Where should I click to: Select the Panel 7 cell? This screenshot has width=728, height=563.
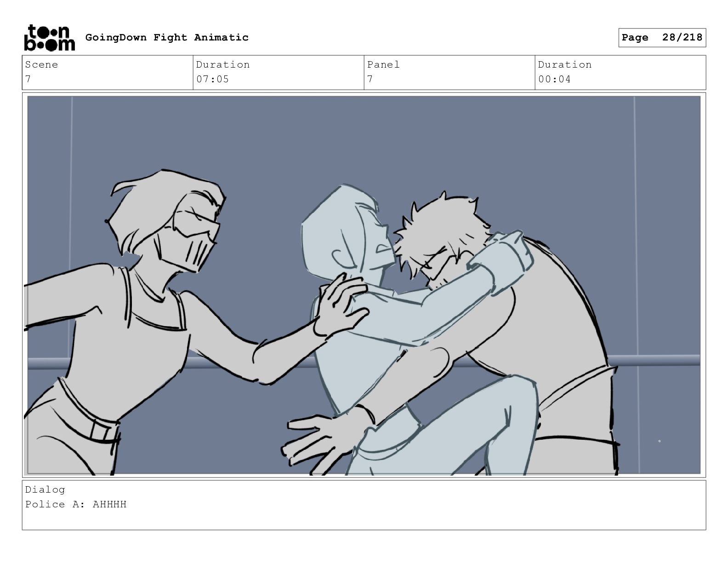point(449,72)
